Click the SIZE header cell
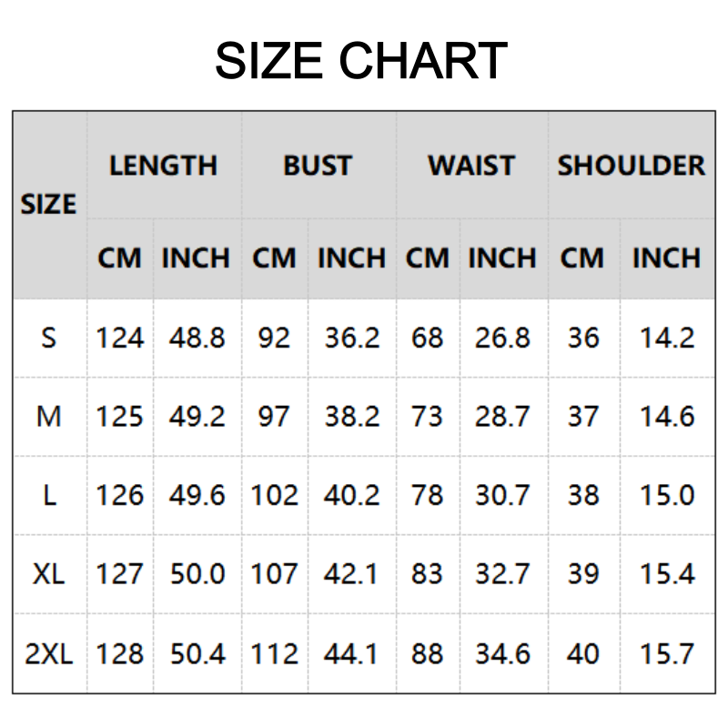 pyautogui.click(x=49, y=205)
